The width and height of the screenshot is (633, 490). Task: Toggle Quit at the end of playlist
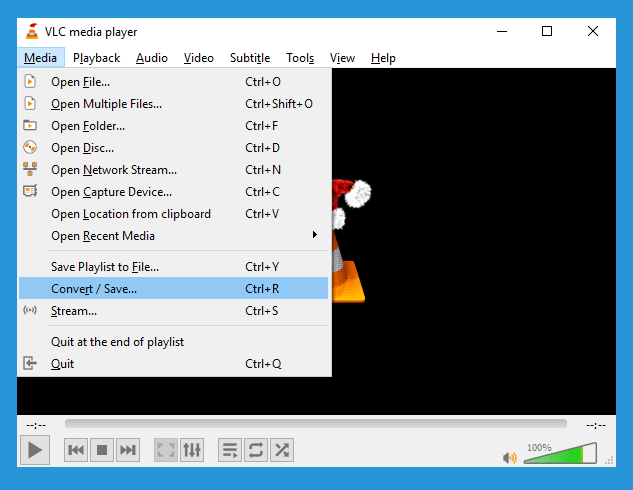click(173, 341)
